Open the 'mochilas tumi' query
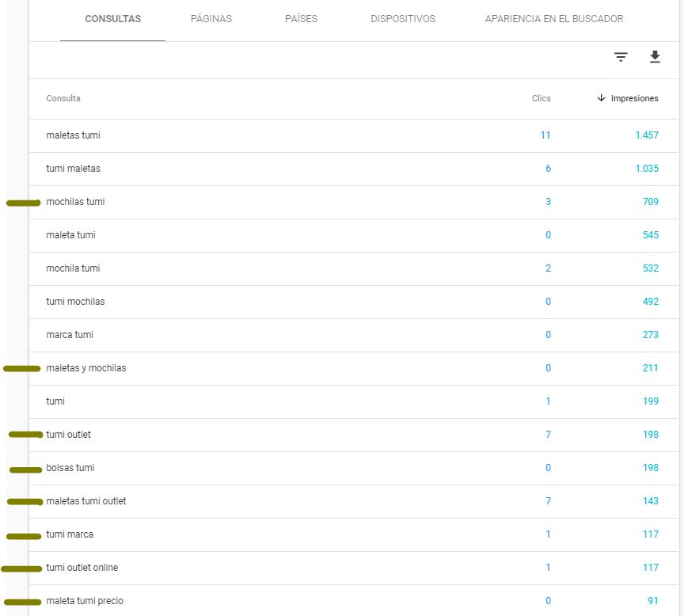This screenshot has height=616, width=684. click(x=75, y=202)
